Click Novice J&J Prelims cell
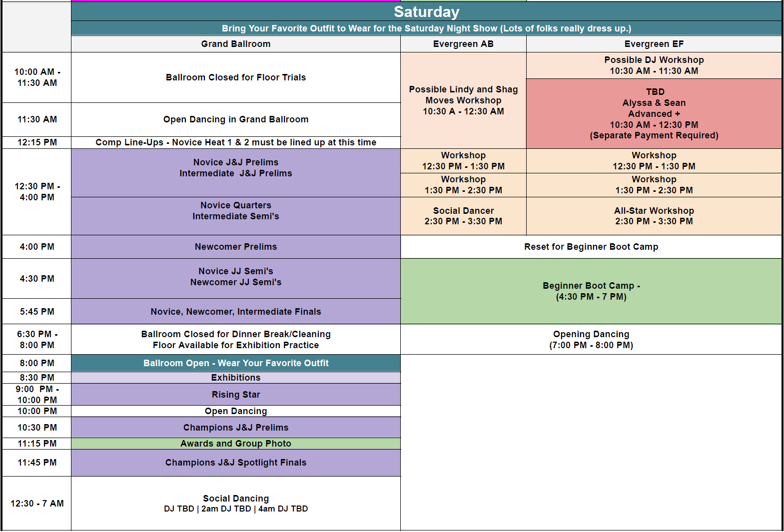Screen dimensions: 784x532 236,173
